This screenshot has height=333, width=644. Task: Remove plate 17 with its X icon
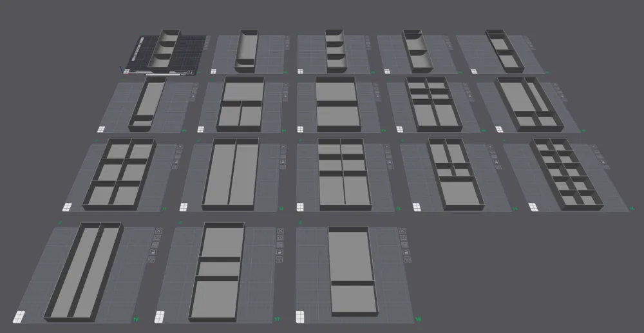point(280,231)
